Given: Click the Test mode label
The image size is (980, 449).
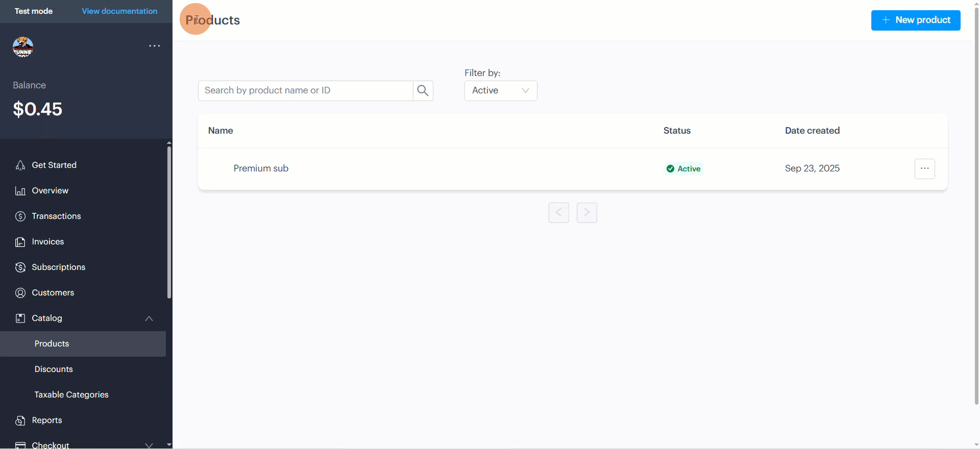Looking at the screenshot, I should coord(34,11).
